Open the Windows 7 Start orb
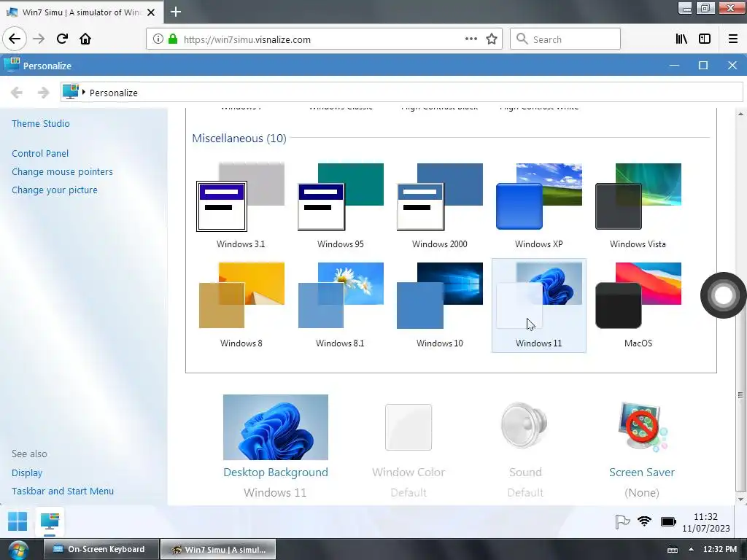Viewport: 747px width, 560px height. [18, 550]
